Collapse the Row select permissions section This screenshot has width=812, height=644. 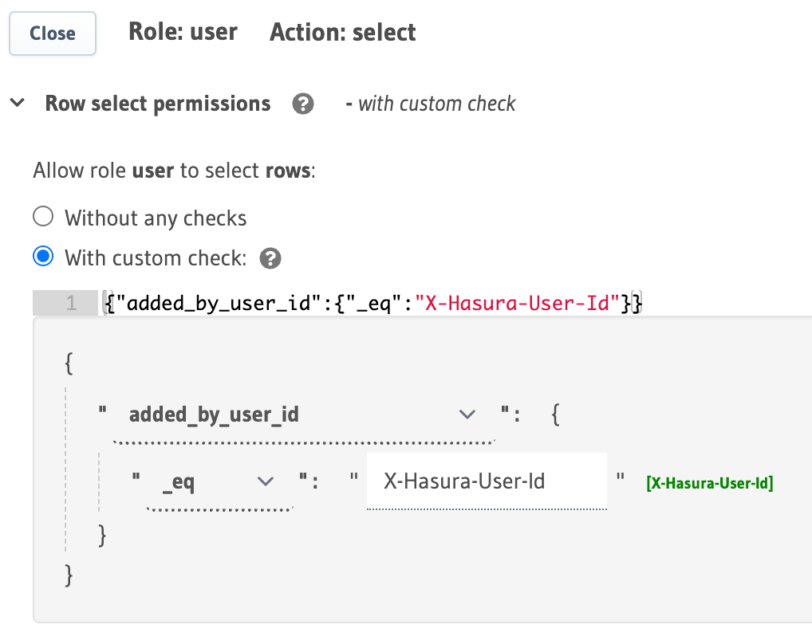pos(18,103)
